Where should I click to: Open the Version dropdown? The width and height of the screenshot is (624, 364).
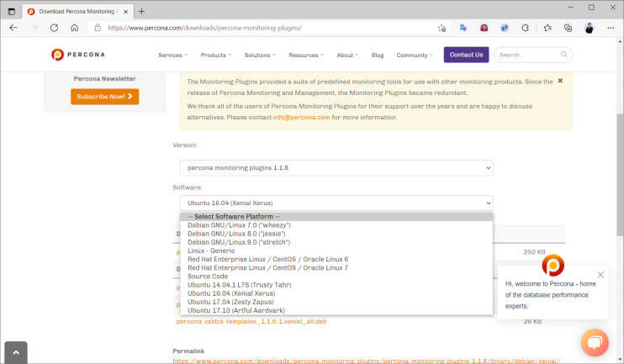point(336,168)
